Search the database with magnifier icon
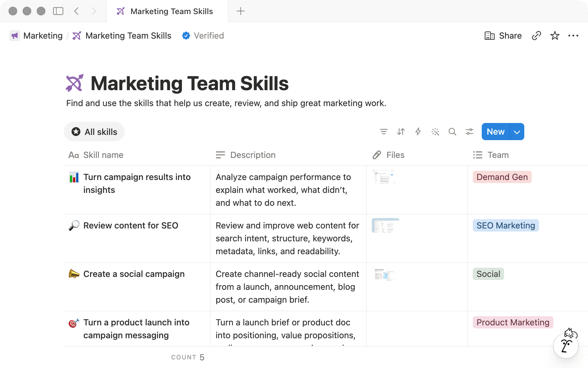588x368 pixels. pyautogui.click(x=452, y=132)
